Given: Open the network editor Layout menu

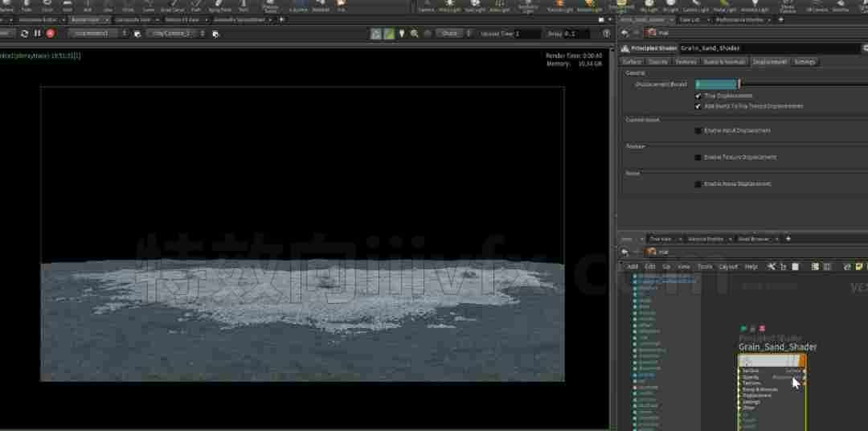Looking at the screenshot, I should tap(728, 266).
